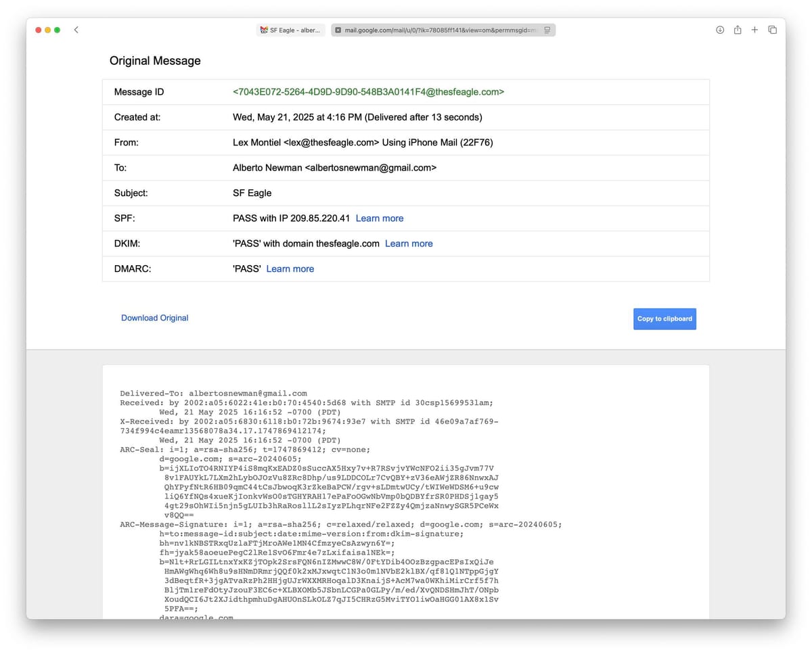Click the Original Message heading
The width and height of the screenshot is (812, 654).
tap(155, 61)
